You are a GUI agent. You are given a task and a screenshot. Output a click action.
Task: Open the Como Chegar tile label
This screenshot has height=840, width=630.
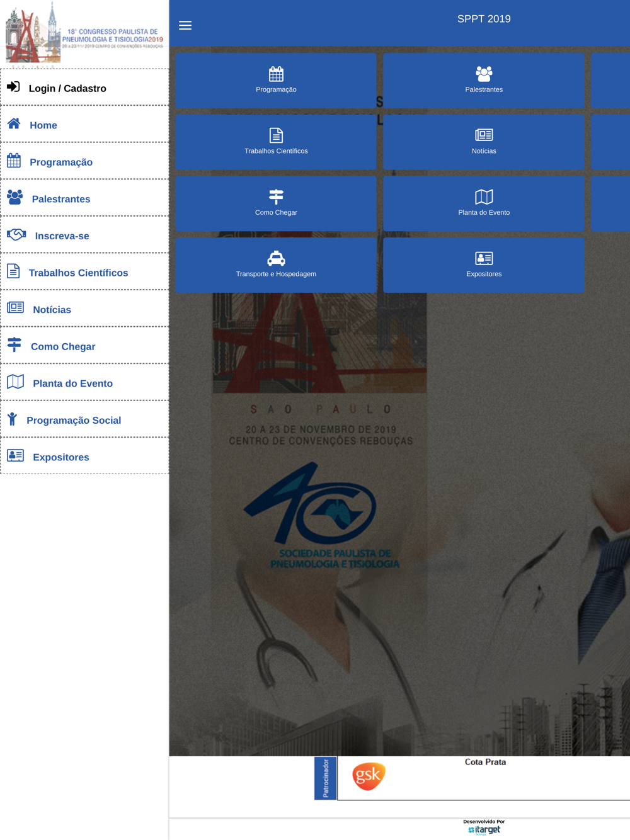coord(276,213)
